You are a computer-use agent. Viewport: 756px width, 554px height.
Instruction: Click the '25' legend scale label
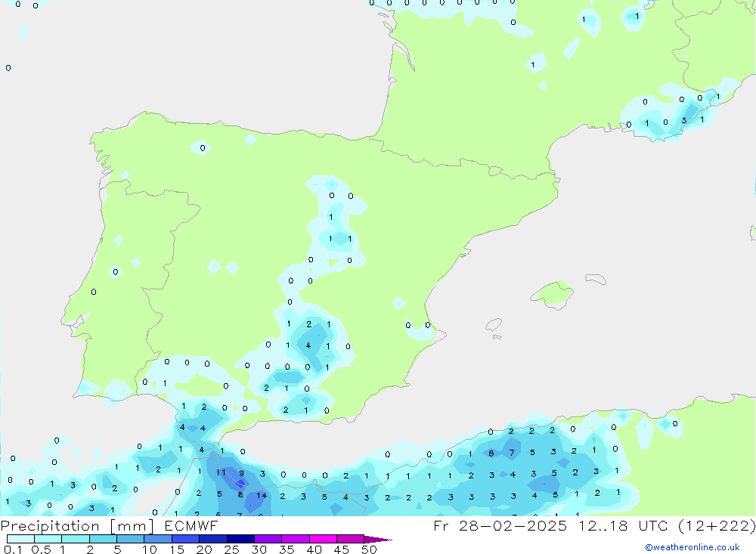pyautogui.click(x=231, y=549)
